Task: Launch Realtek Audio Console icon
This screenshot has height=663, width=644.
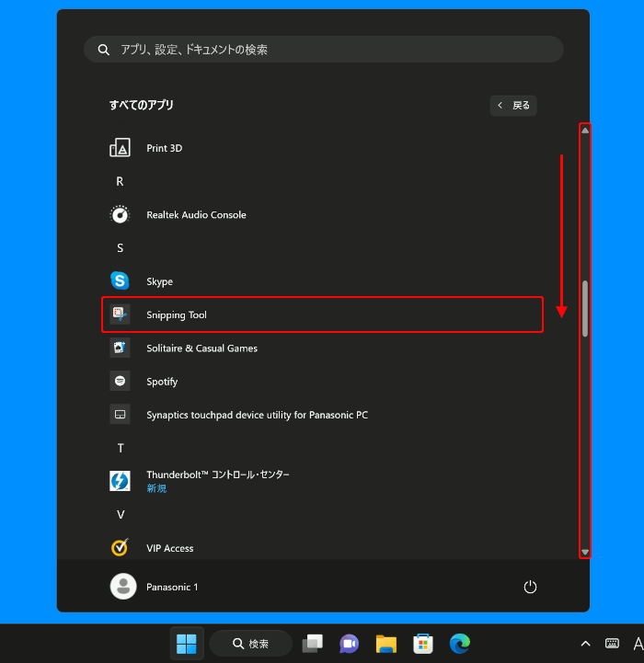Action: click(120, 214)
